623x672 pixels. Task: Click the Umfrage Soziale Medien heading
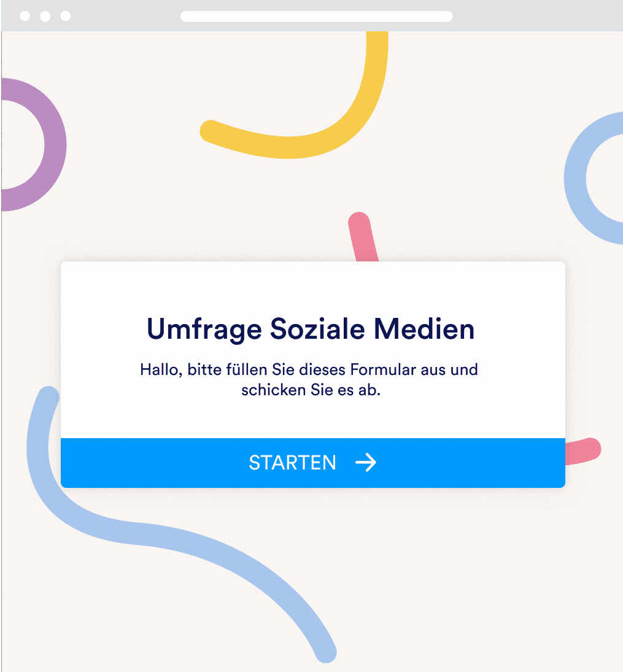click(x=310, y=329)
